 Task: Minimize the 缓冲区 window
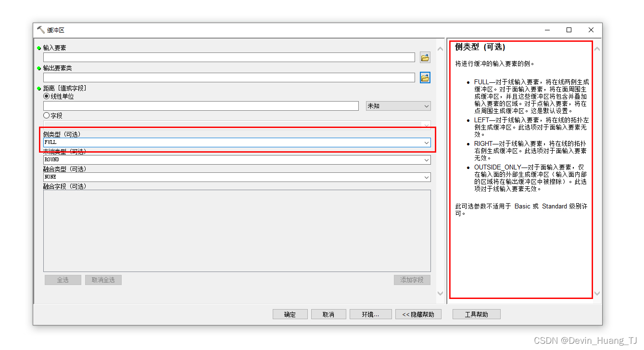547,30
